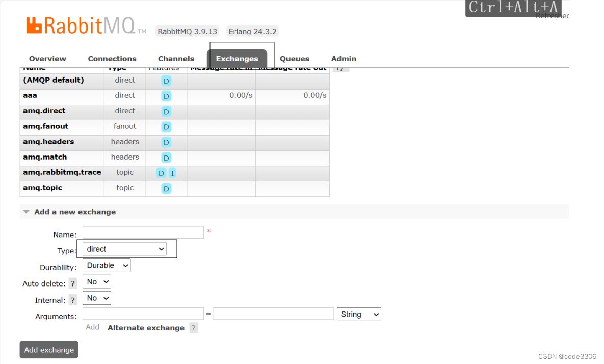
Task: Click the topic type cell for amq.topic
Action: (x=125, y=188)
